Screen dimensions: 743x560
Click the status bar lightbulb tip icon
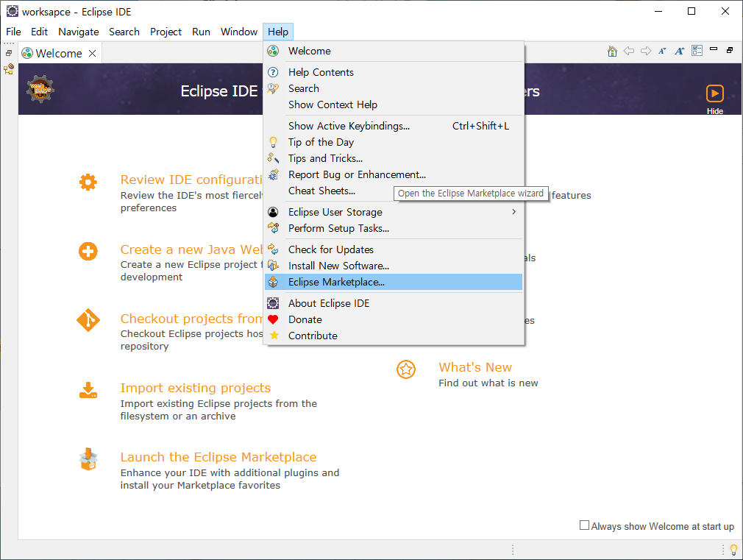coord(733,550)
